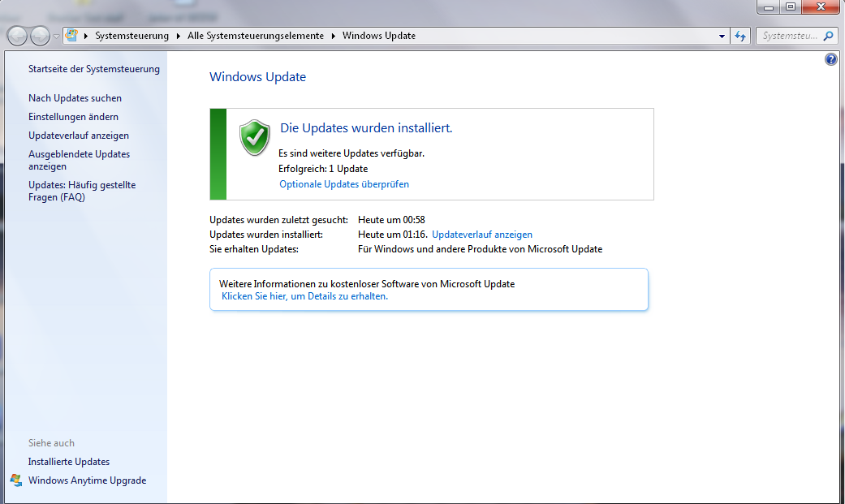Click Optionale Updates überprüfen

344,184
